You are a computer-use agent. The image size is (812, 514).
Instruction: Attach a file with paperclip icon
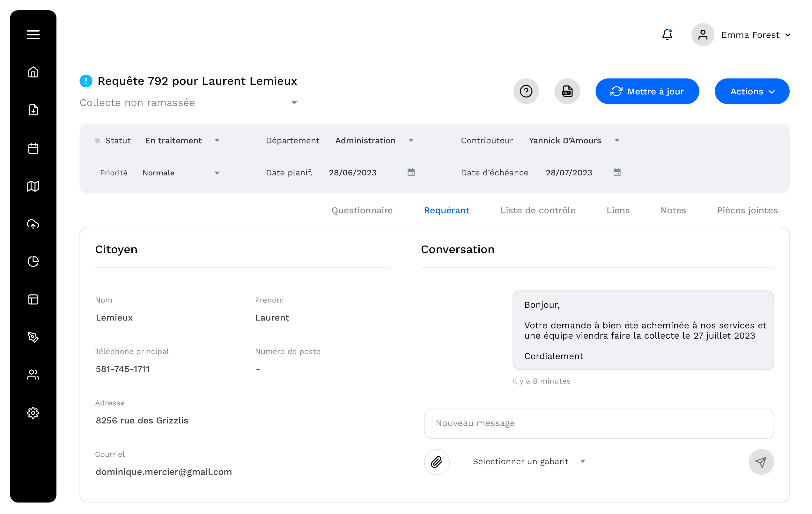tap(437, 462)
